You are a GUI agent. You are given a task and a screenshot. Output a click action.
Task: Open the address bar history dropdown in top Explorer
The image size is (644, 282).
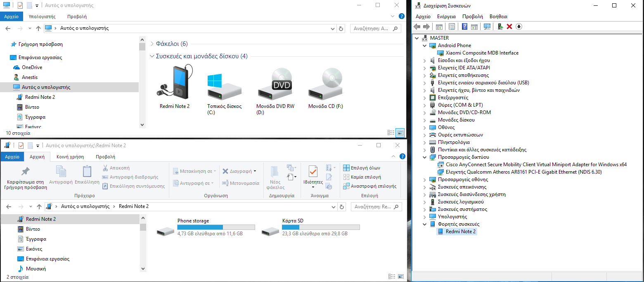coord(333,29)
